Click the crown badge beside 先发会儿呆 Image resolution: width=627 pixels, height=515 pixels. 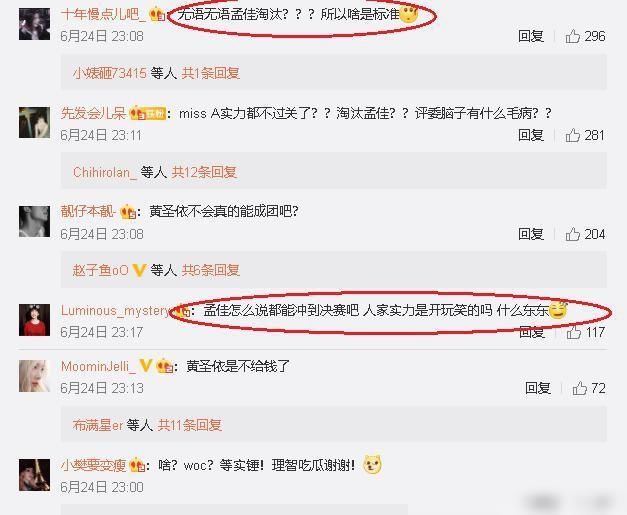(137, 114)
